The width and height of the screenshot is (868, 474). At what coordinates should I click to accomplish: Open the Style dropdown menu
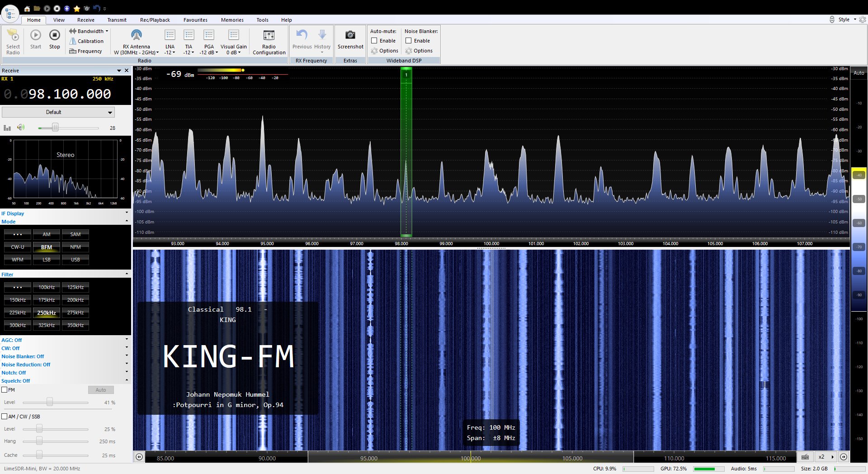click(847, 19)
